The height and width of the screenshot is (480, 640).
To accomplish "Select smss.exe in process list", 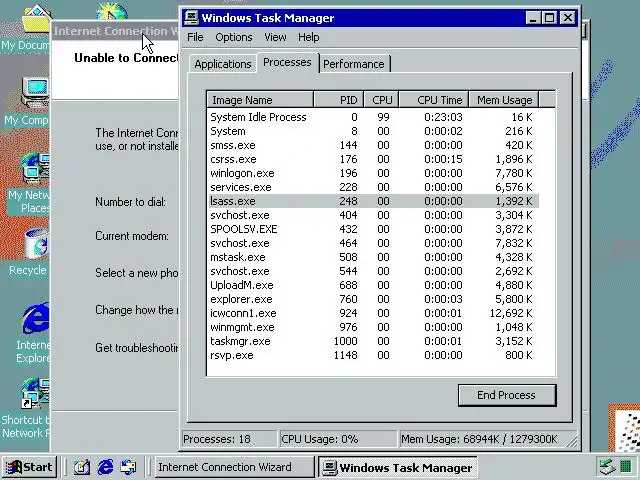I will tap(373, 145).
